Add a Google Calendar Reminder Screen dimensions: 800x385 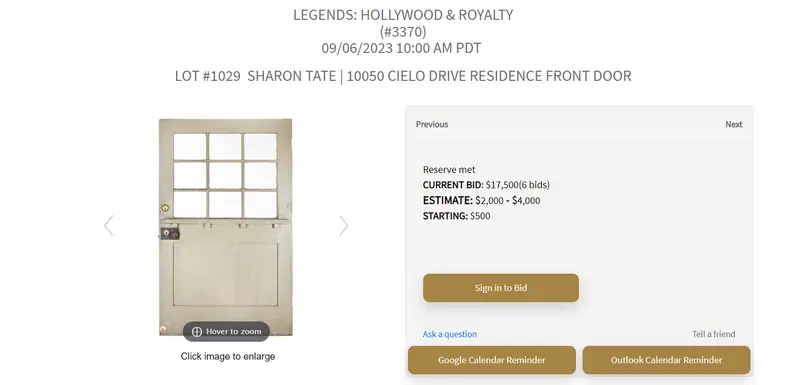coord(491,360)
